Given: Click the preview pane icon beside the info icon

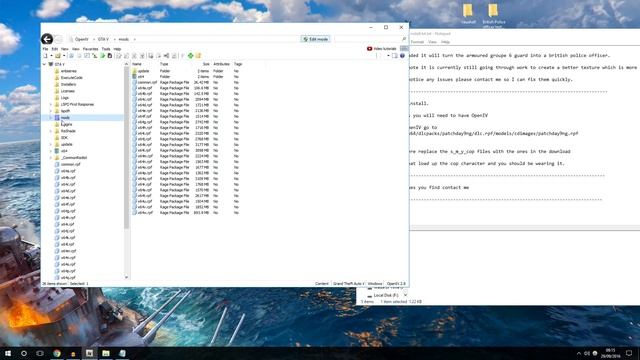Looking at the screenshot, I should (395, 56).
